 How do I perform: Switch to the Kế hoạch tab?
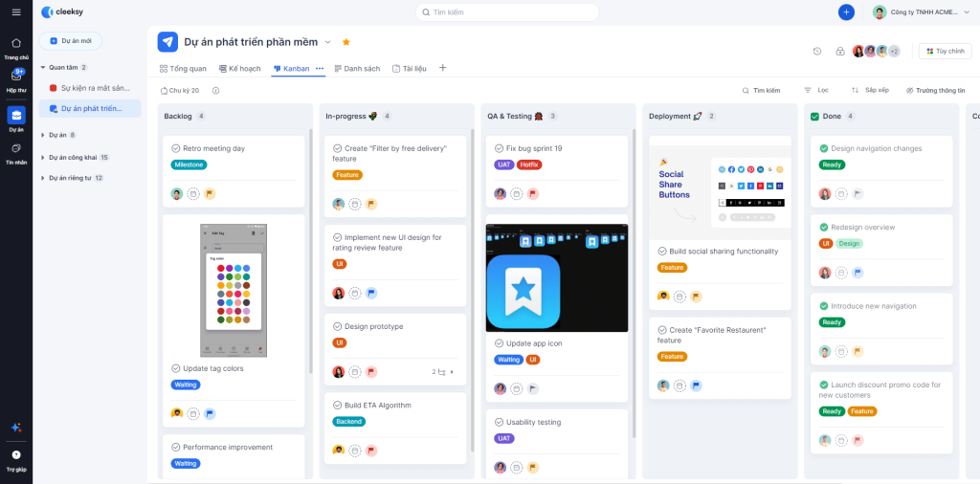[239, 69]
